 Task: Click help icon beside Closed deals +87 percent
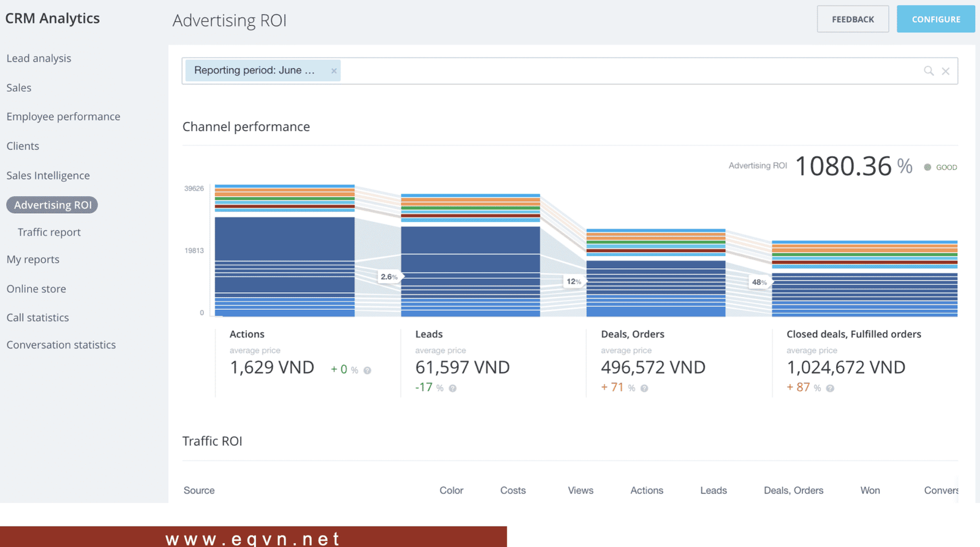(830, 388)
